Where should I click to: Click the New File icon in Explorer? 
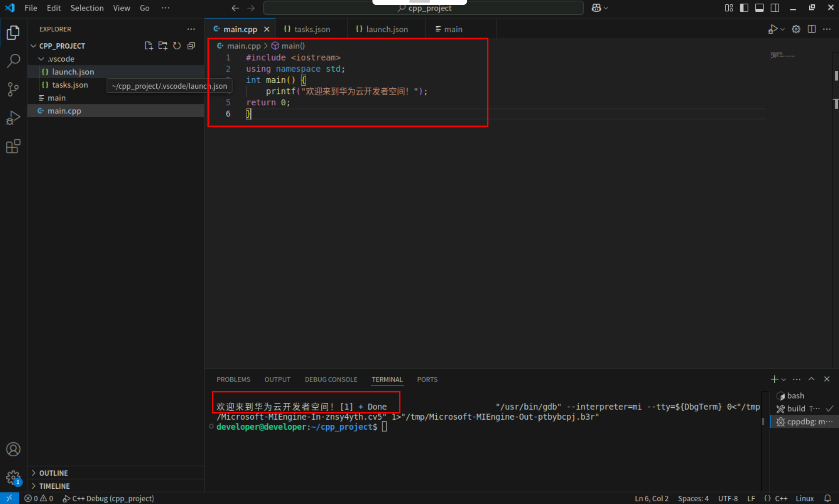(148, 45)
